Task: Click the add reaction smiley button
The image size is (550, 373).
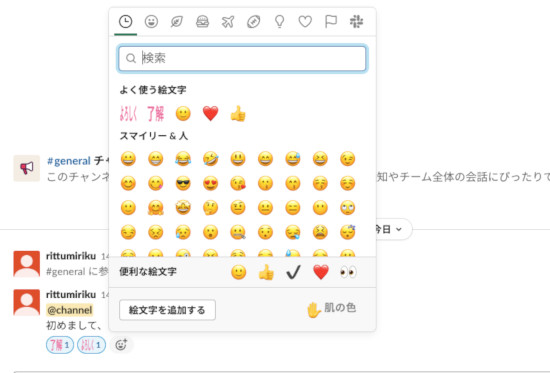Action: point(121,345)
